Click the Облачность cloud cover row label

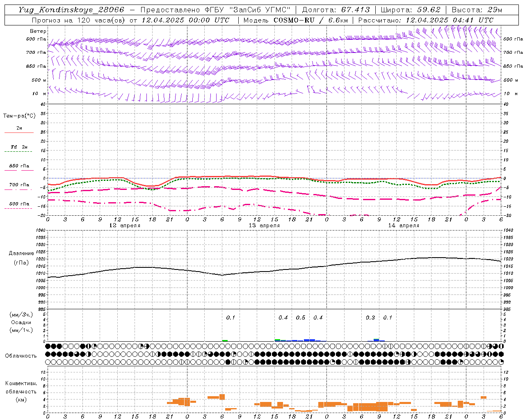coord(21,356)
